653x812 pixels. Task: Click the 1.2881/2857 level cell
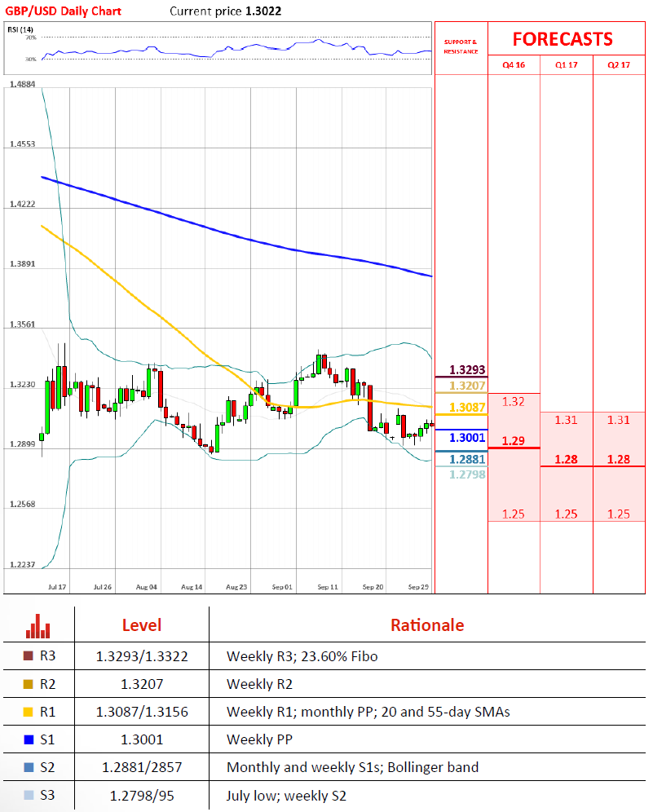click(x=142, y=767)
